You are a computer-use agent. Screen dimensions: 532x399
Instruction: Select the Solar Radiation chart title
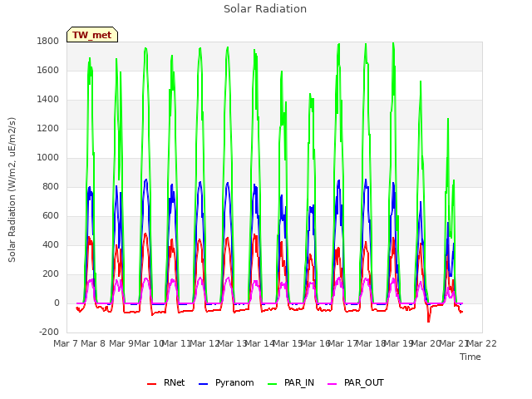tap(265, 9)
